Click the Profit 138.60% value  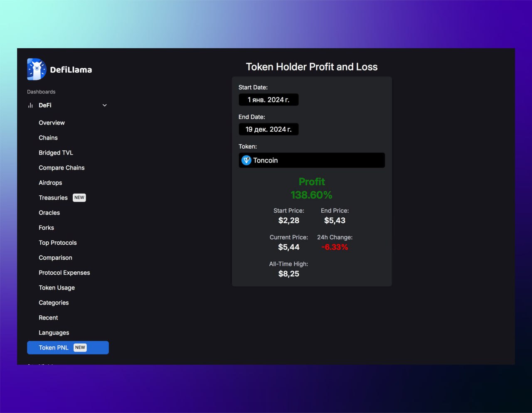(311, 195)
